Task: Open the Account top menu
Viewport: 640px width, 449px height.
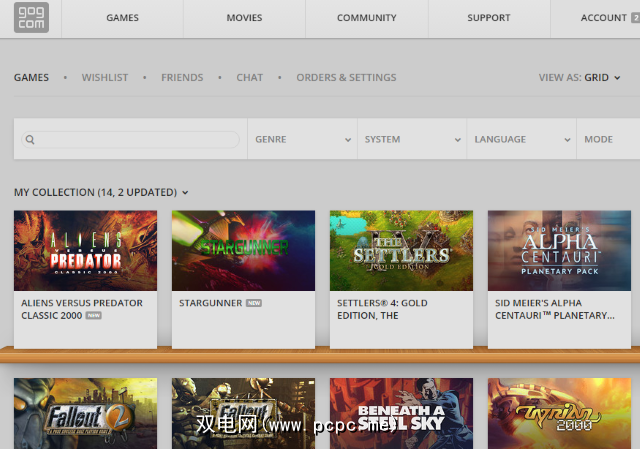Action: [604, 18]
